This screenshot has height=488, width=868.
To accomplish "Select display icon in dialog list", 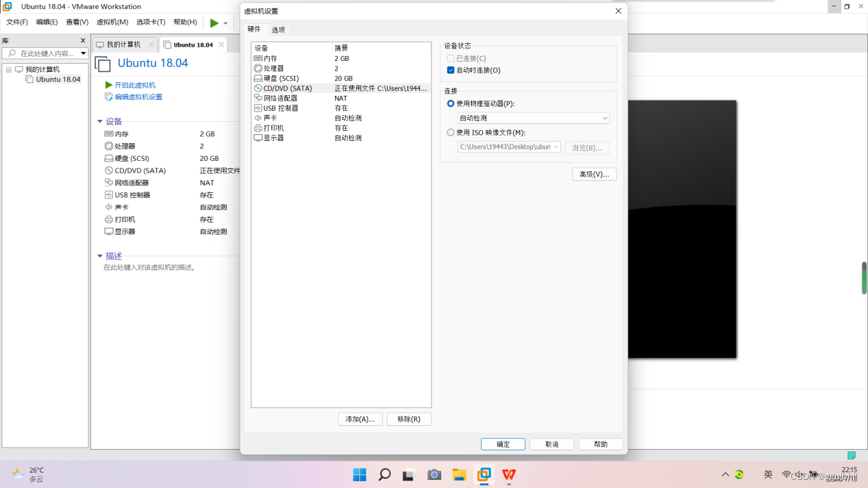I will coord(258,138).
